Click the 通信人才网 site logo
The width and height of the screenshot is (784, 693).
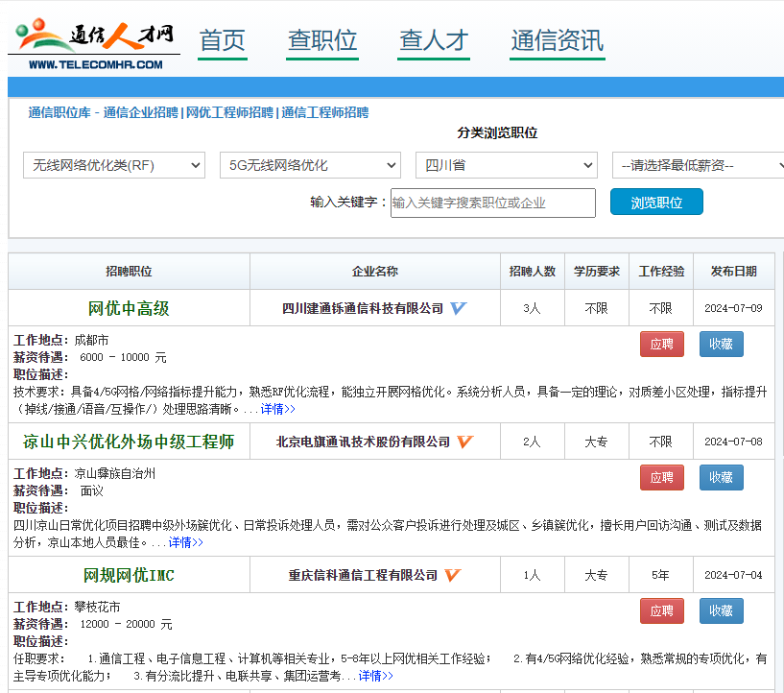pos(94,44)
